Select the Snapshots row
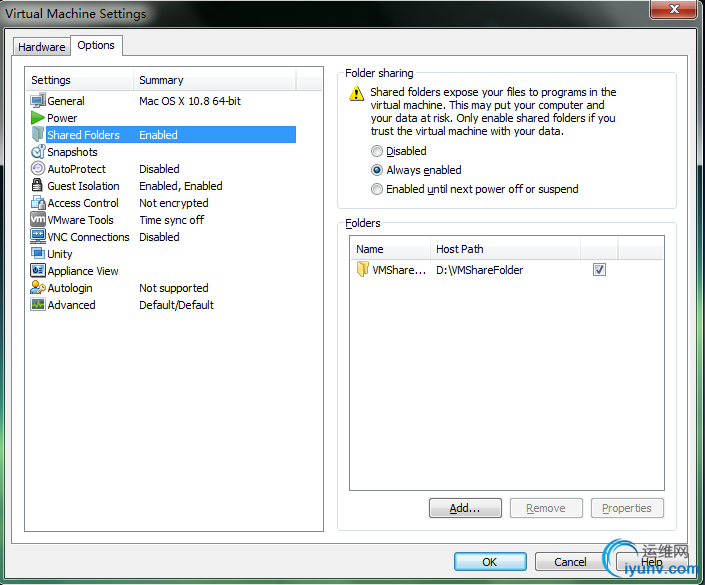 (x=163, y=152)
